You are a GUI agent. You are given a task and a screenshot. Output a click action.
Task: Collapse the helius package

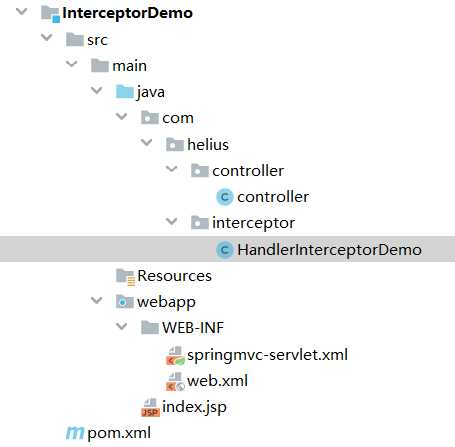coord(147,143)
